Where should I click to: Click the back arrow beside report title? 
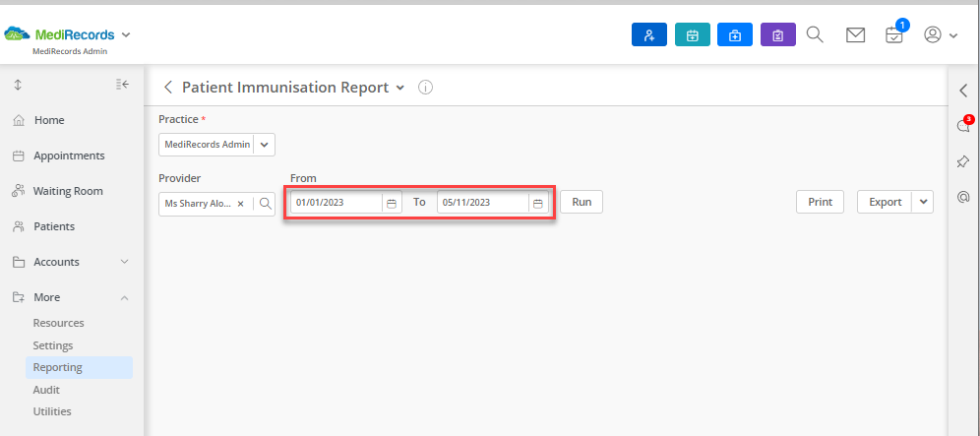pos(167,87)
